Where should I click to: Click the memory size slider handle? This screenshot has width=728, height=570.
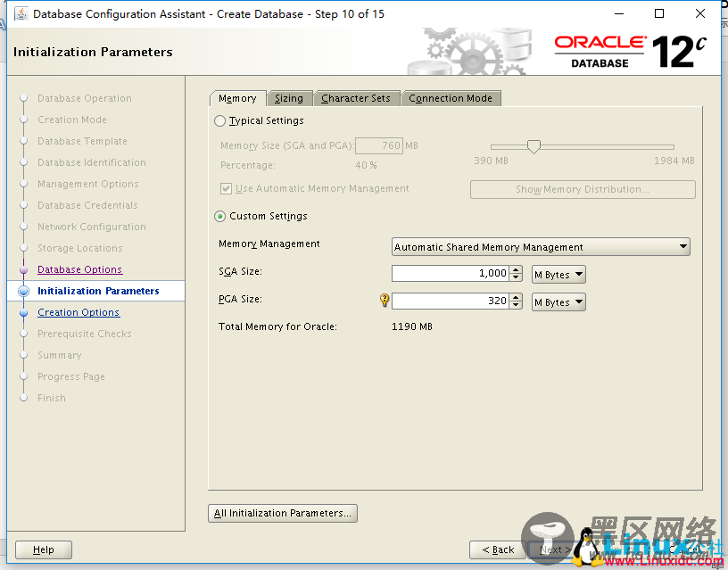pos(534,146)
